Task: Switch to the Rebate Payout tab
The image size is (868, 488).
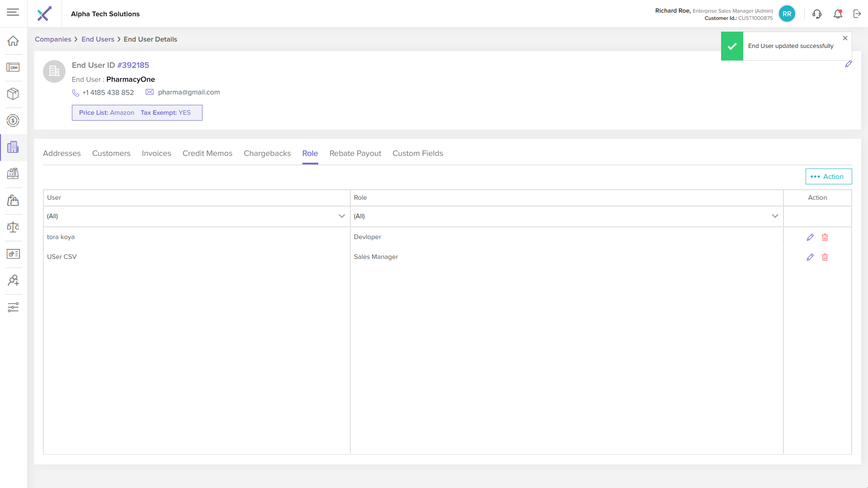Action: click(x=355, y=154)
